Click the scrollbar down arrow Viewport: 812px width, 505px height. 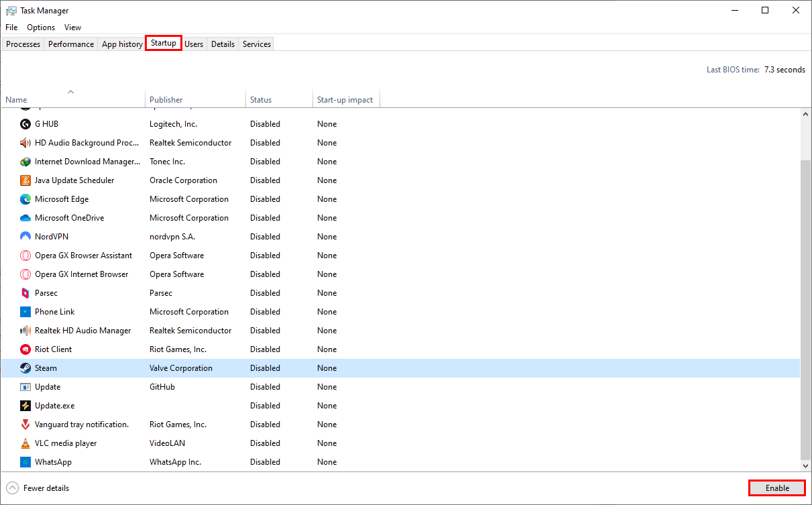coord(806,465)
